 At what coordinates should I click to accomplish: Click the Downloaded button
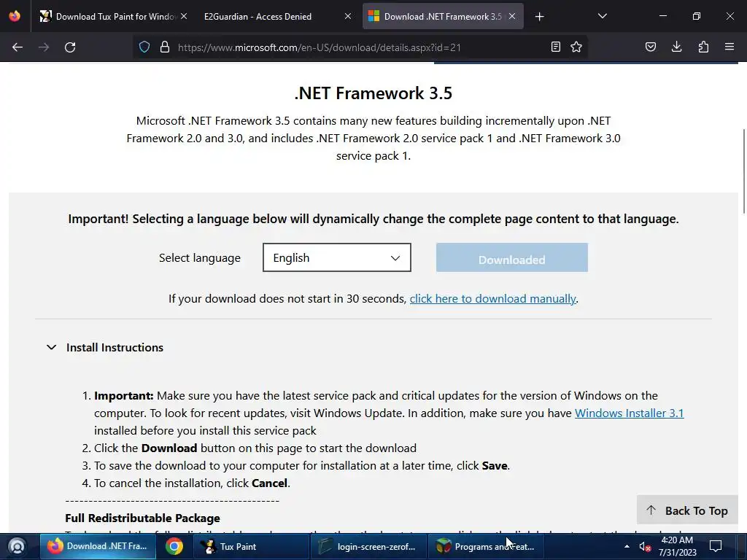(511, 257)
